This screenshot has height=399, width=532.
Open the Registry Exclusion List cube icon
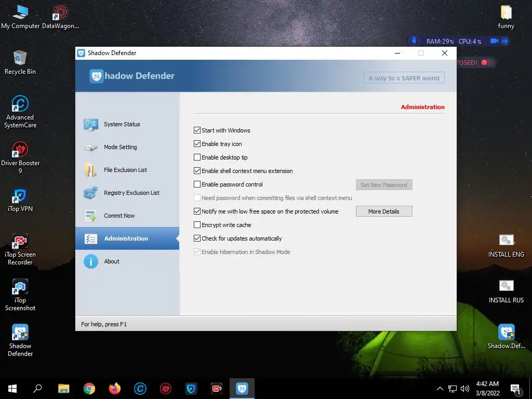point(90,193)
